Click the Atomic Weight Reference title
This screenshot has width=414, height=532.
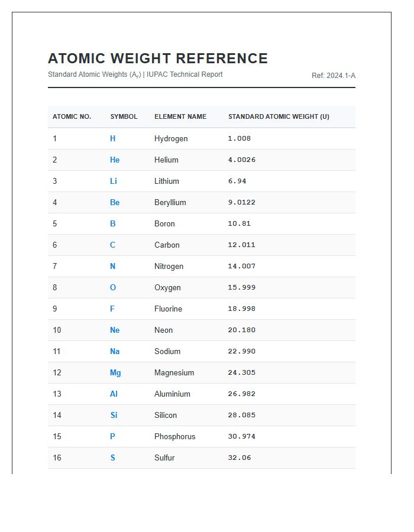coord(158,59)
